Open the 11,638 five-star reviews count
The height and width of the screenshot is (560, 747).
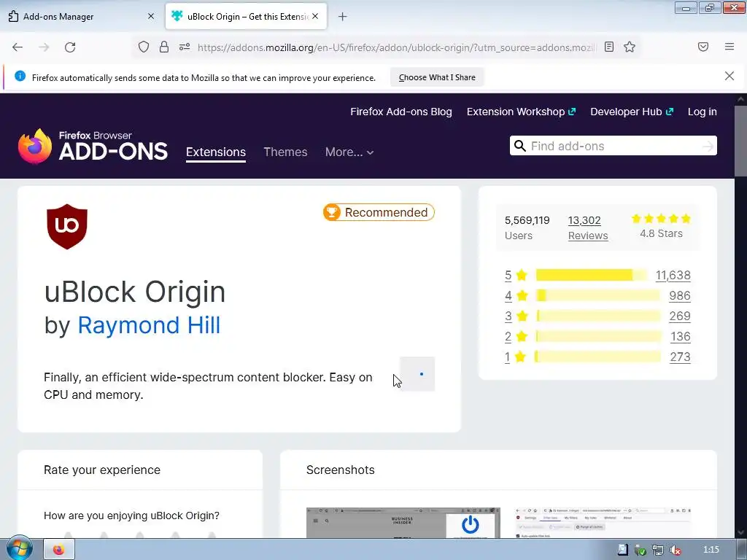tap(673, 275)
